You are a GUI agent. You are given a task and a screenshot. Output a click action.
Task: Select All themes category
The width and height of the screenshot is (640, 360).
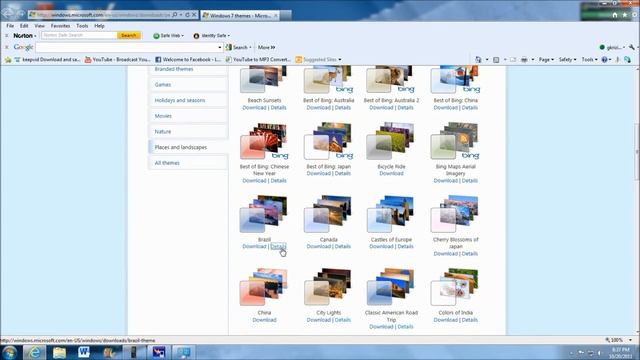point(189,163)
